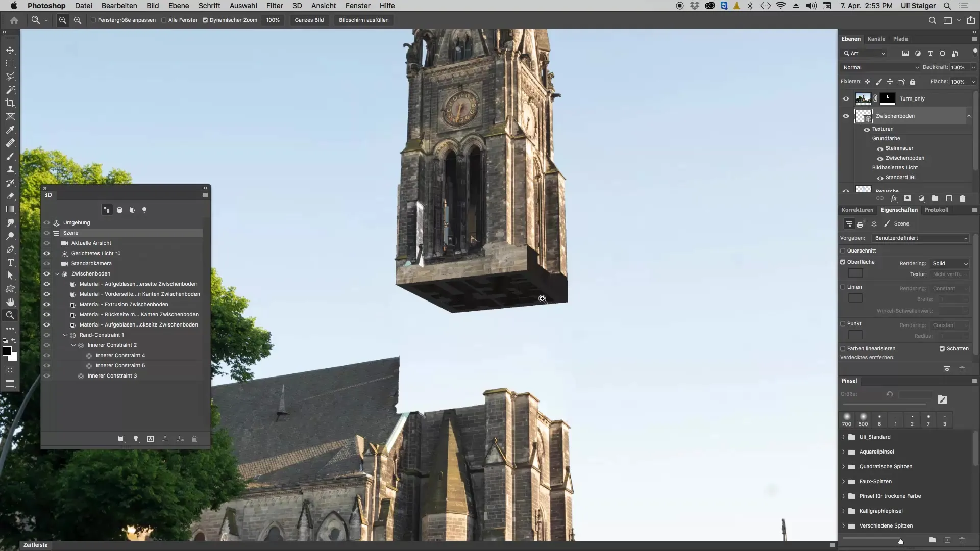Add layer style fx icon
Image resolution: width=980 pixels, height=551 pixels.
point(894,198)
